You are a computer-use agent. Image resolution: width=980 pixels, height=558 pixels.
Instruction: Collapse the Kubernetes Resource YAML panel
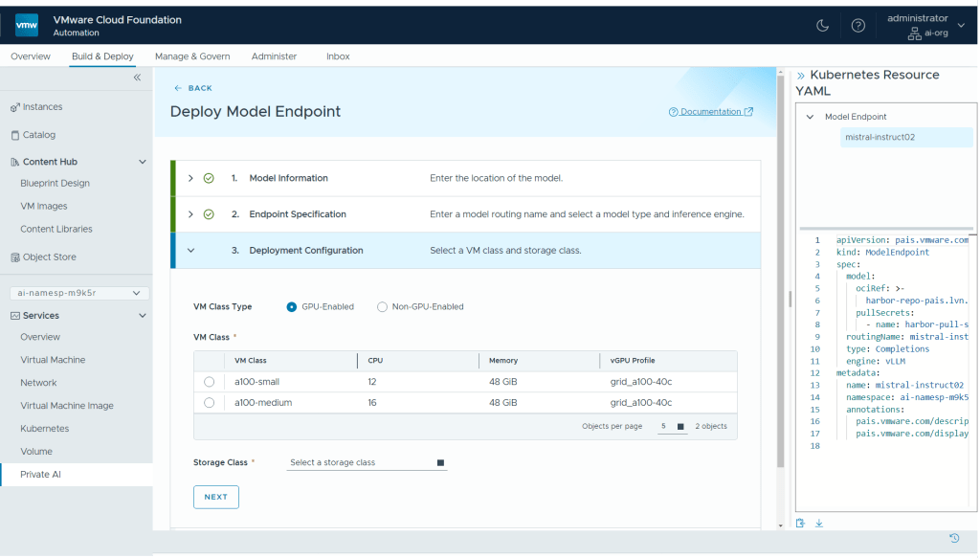click(x=801, y=76)
